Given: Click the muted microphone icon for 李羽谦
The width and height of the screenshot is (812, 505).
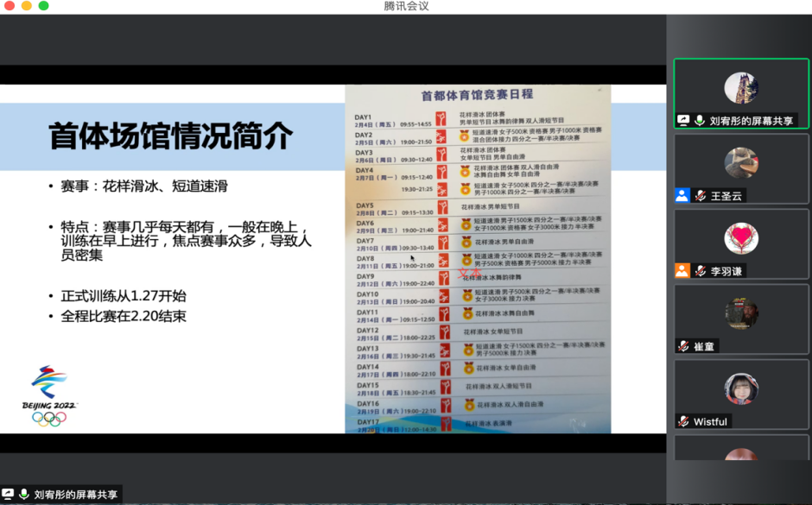Looking at the screenshot, I should [x=701, y=271].
